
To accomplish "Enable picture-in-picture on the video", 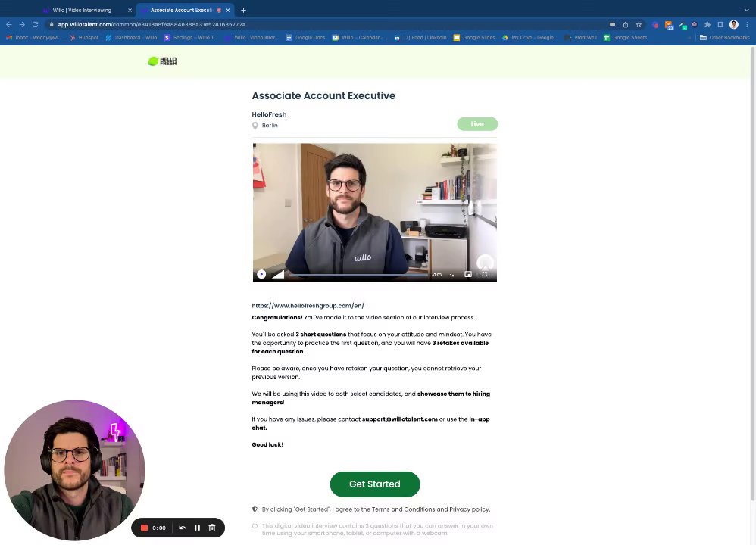I will tap(467, 274).
